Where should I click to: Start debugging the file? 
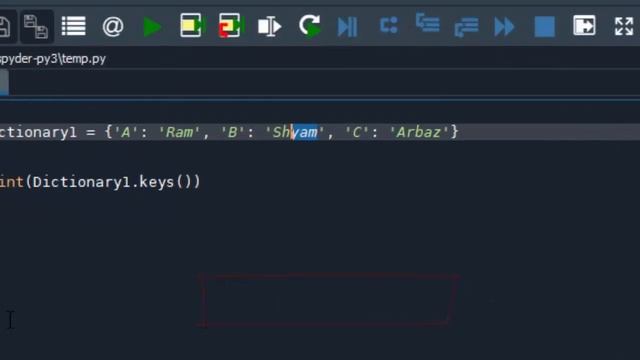click(347, 27)
